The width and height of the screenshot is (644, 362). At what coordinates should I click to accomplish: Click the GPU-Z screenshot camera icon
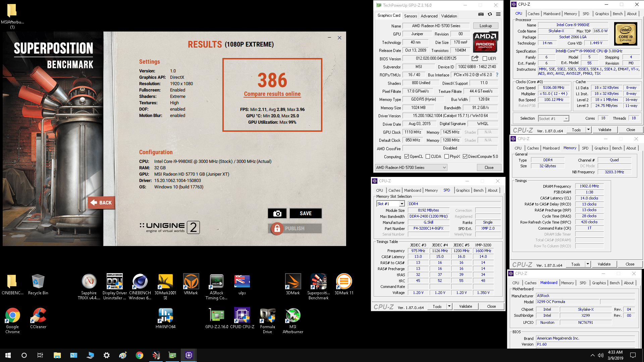pos(481,14)
